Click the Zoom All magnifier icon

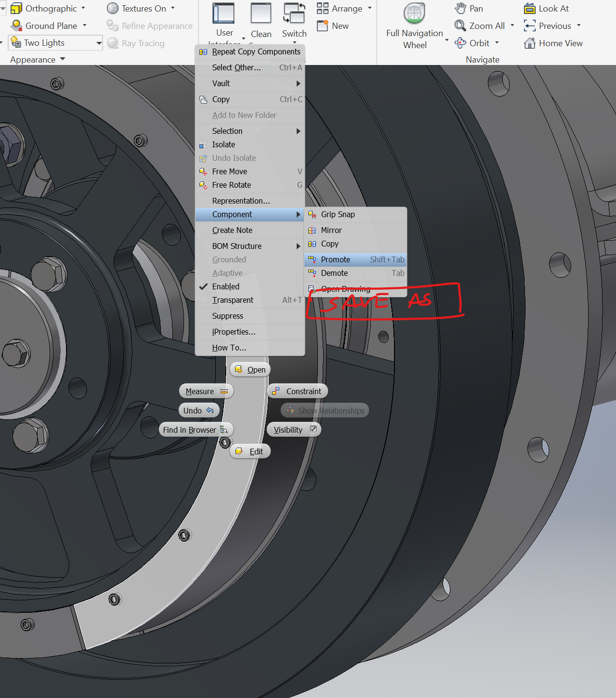(x=460, y=26)
